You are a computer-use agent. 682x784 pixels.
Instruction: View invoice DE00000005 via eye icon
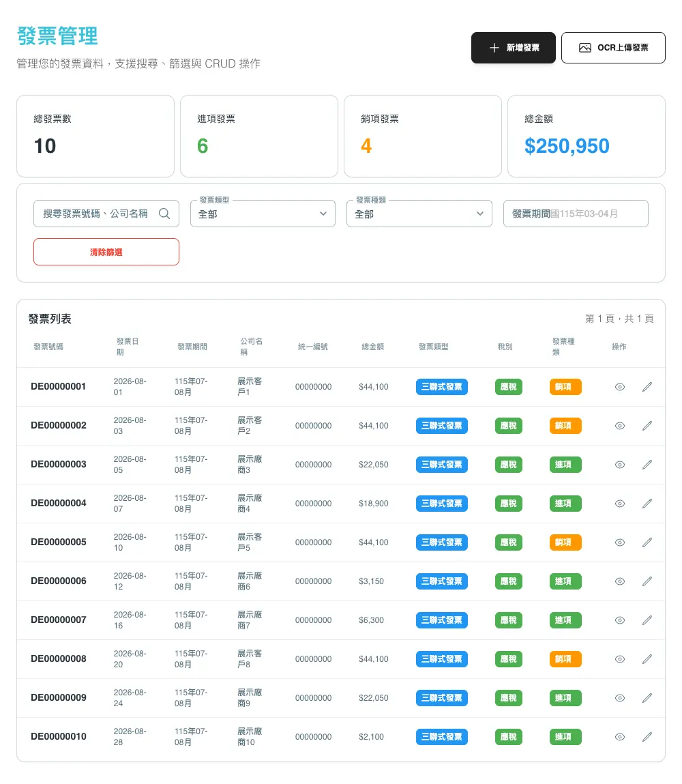pos(619,542)
